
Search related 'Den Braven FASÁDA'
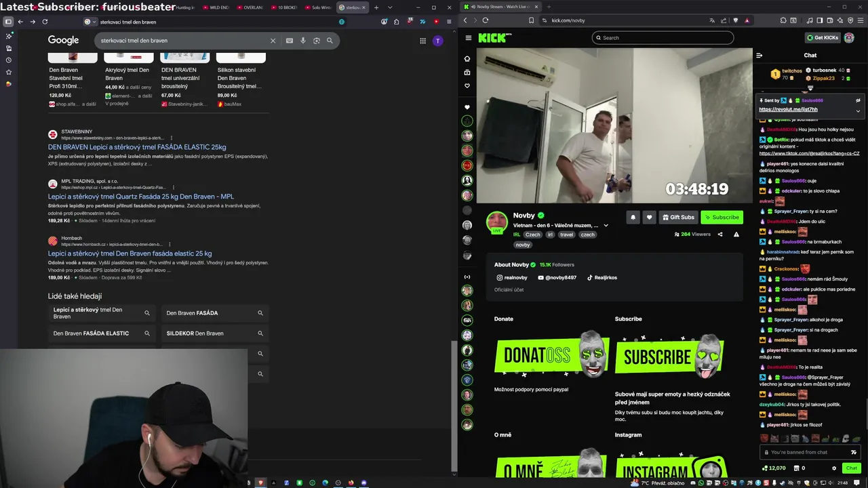point(214,313)
